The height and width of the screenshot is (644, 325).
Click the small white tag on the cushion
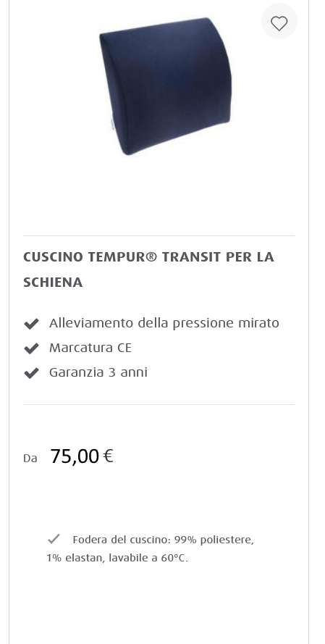[x=111, y=124]
